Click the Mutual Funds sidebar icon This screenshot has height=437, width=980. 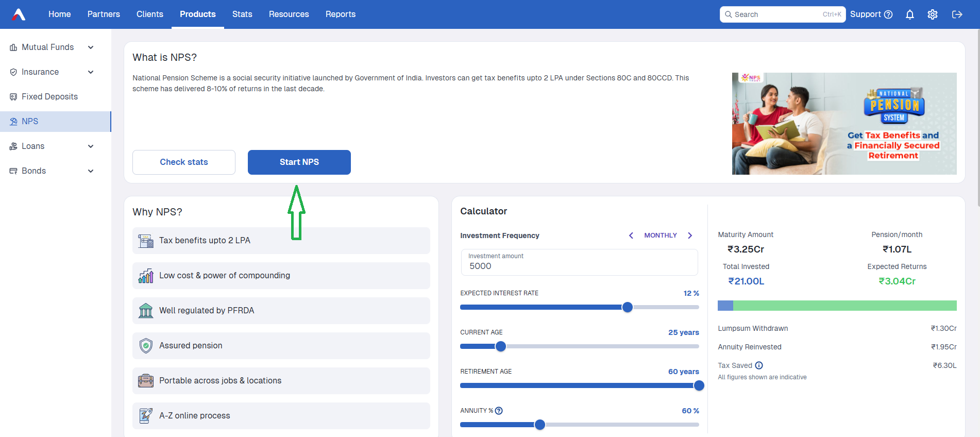[x=13, y=47]
